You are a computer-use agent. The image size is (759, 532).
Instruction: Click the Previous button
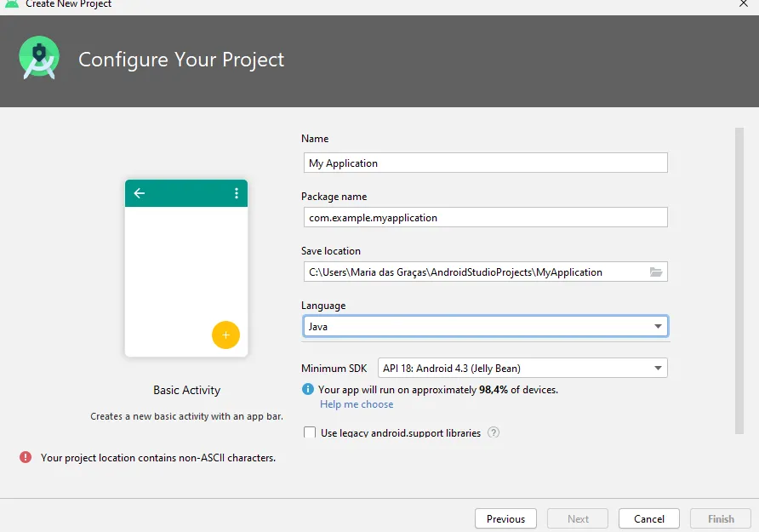[505, 518]
